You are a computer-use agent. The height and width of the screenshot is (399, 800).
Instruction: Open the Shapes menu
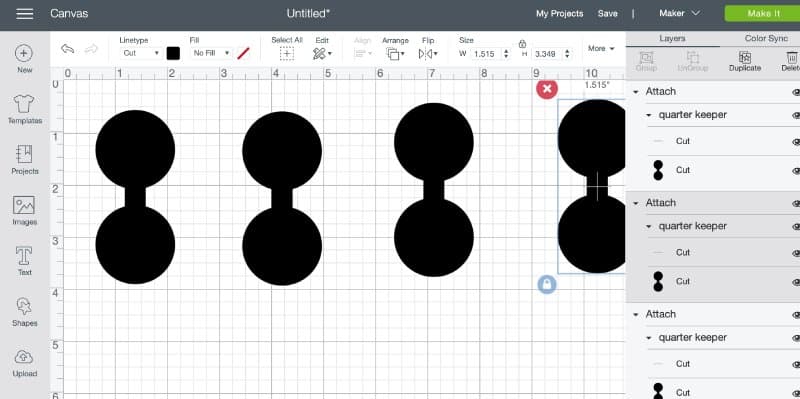coord(24,312)
